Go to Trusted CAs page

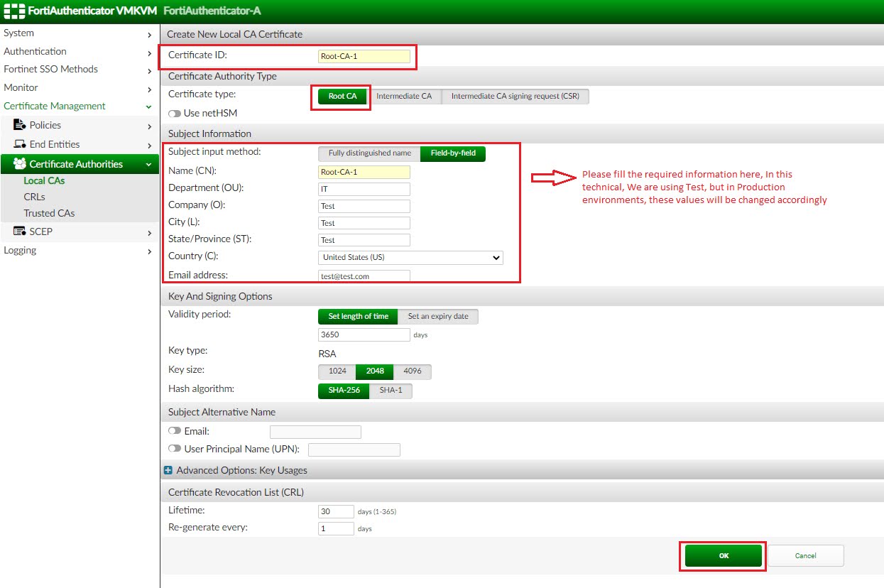pos(49,213)
